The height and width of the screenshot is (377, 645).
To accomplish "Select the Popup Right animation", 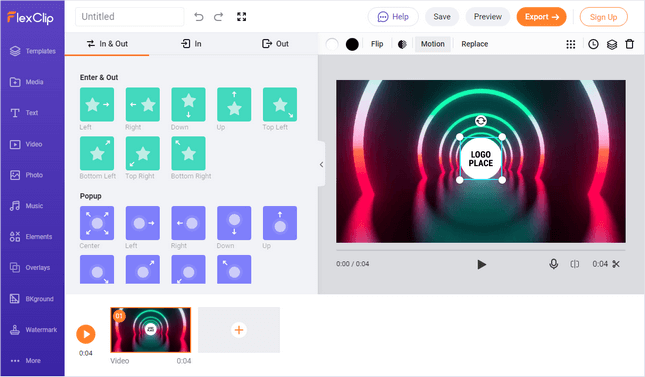I will pyautogui.click(x=188, y=223).
